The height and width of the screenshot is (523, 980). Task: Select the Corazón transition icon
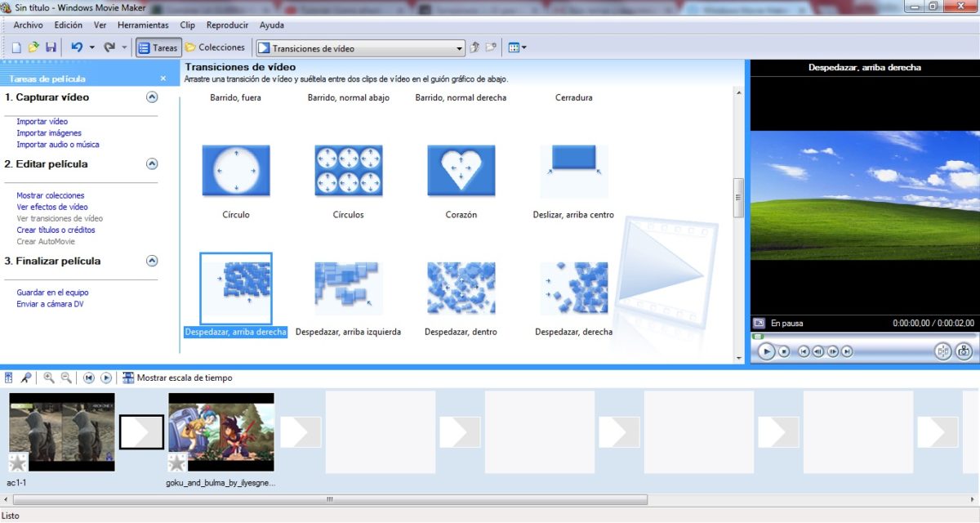point(461,172)
